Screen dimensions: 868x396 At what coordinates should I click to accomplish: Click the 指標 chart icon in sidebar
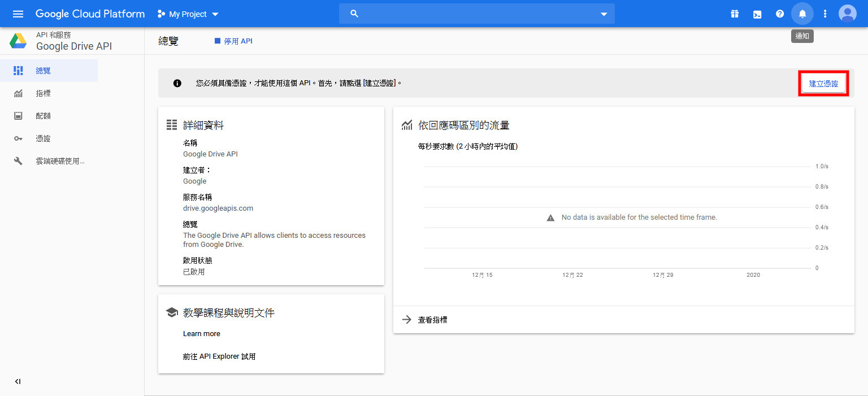tap(18, 93)
